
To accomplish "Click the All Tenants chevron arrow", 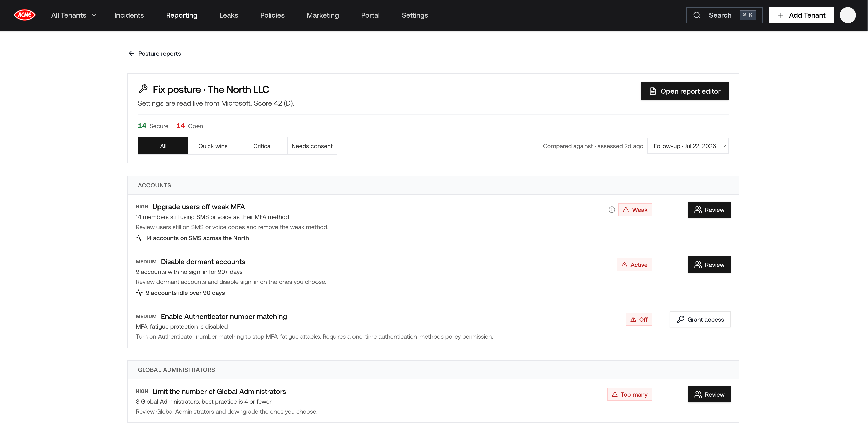I will pos(94,15).
